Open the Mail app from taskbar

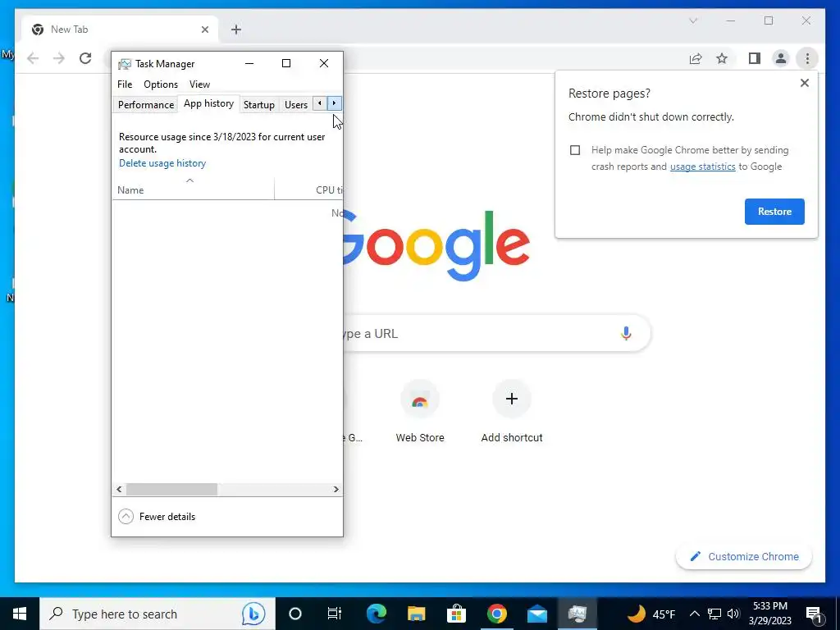(x=536, y=614)
